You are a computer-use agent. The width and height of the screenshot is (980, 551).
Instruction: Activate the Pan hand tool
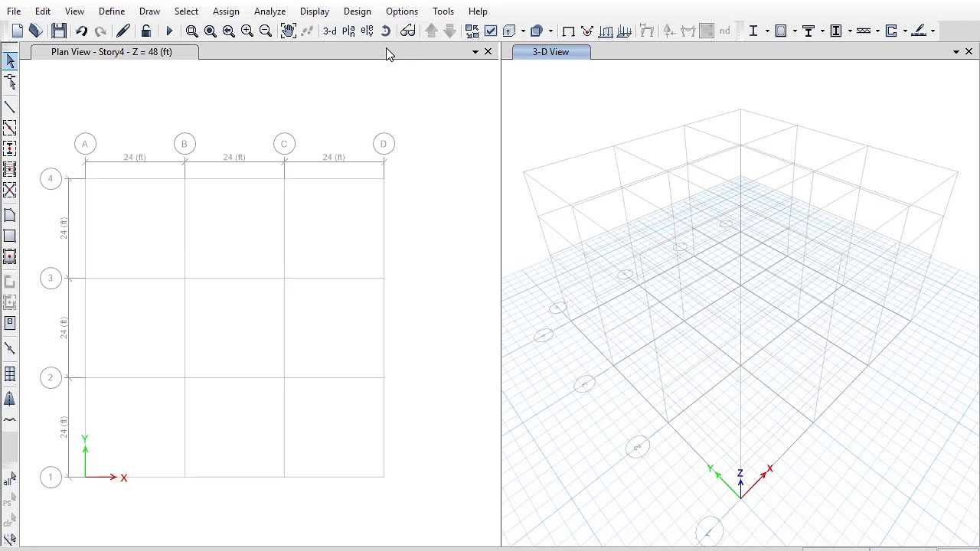point(289,31)
